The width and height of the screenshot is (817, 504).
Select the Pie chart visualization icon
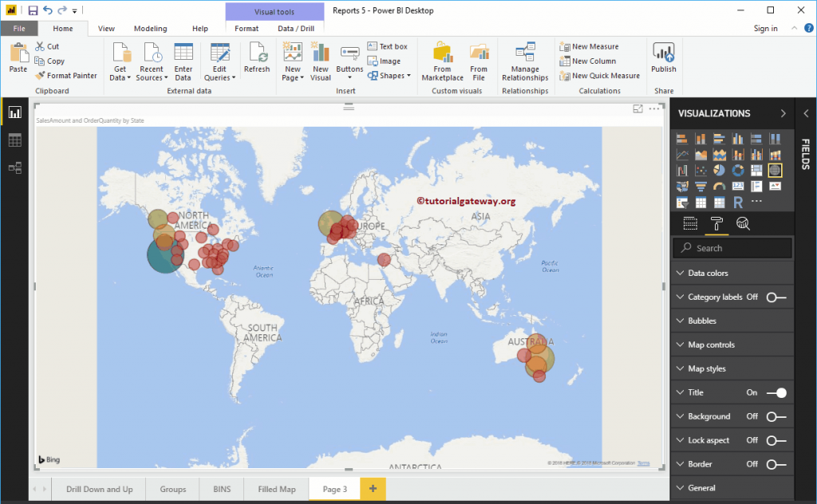(x=718, y=170)
